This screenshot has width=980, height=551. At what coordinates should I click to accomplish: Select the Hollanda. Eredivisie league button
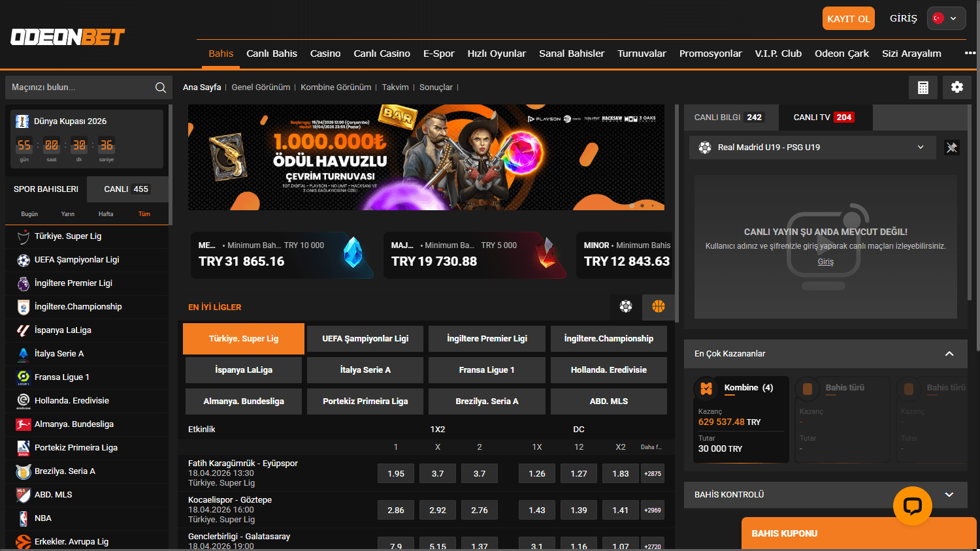[609, 370]
